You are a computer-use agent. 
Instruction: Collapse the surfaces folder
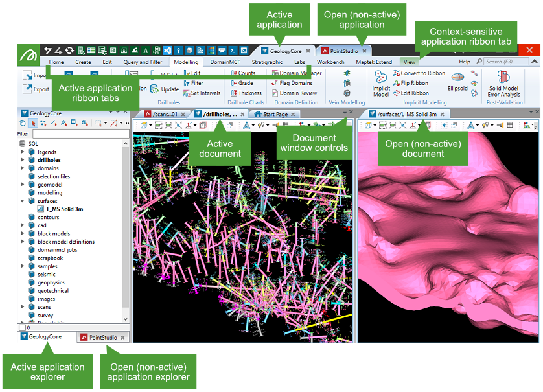(x=23, y=201)
